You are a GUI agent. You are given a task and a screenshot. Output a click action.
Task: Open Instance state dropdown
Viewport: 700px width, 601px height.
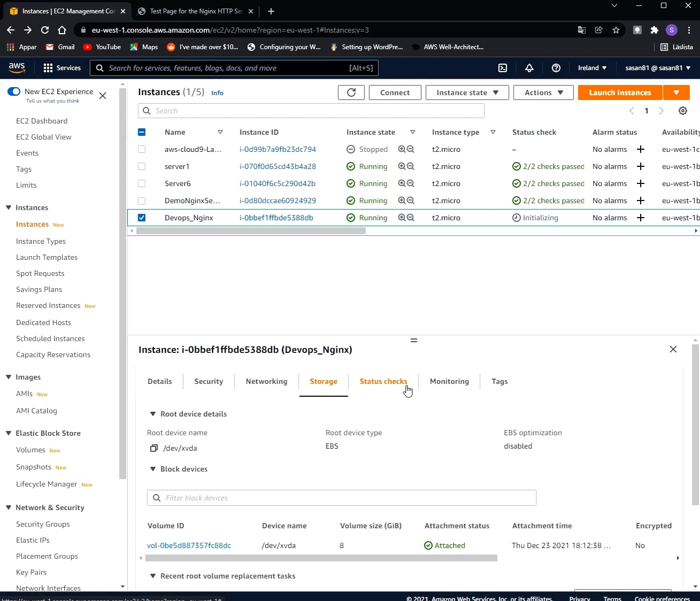click(x=468, y=93)
